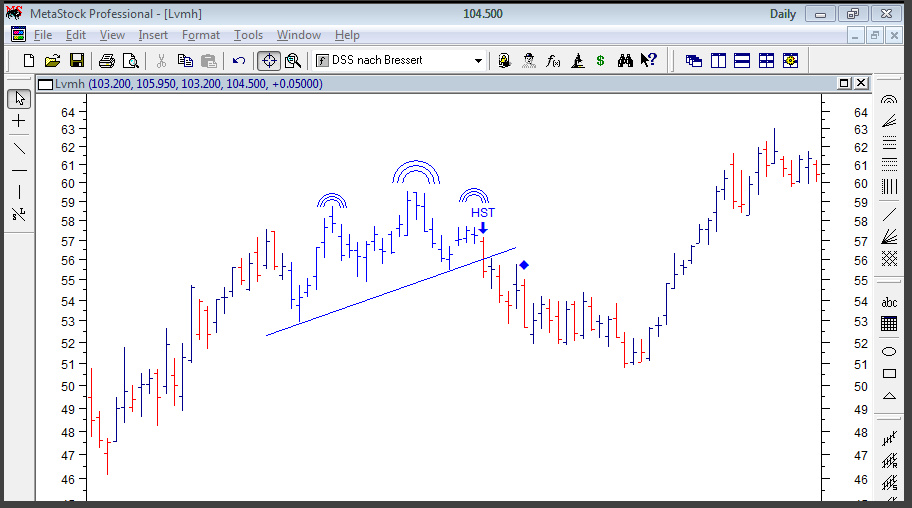This screenshot has height=508, width=912.
Task: Select the Raff regression channel tool
Action: point(889,461)
